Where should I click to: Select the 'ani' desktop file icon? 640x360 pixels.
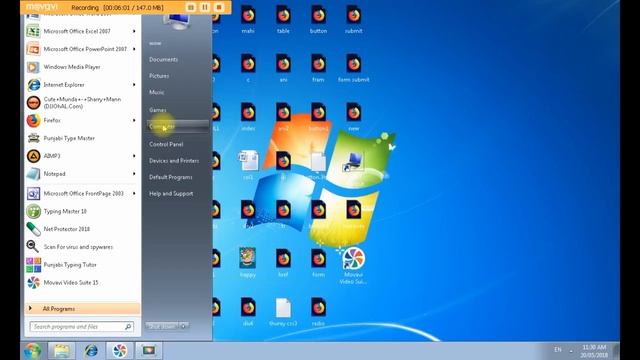point(283,69)
